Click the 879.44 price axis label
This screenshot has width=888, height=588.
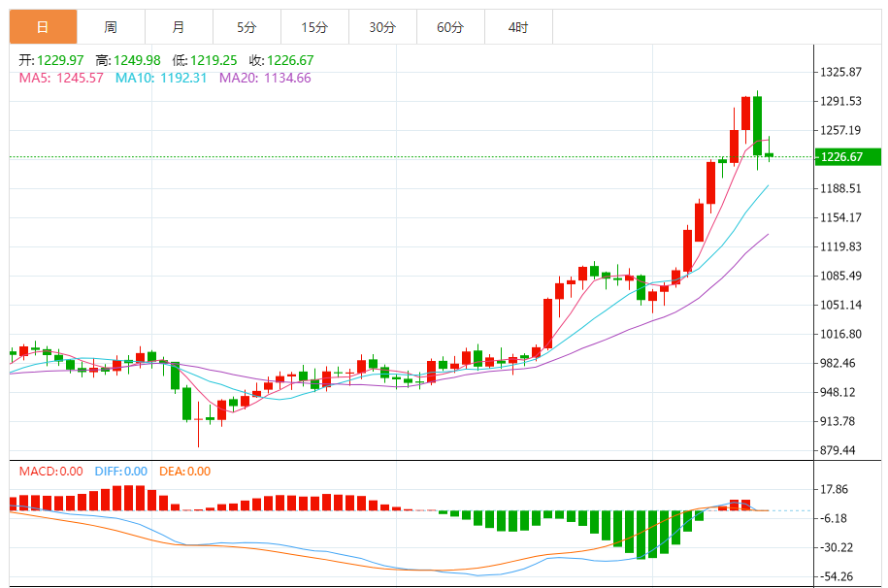[839, 450]
